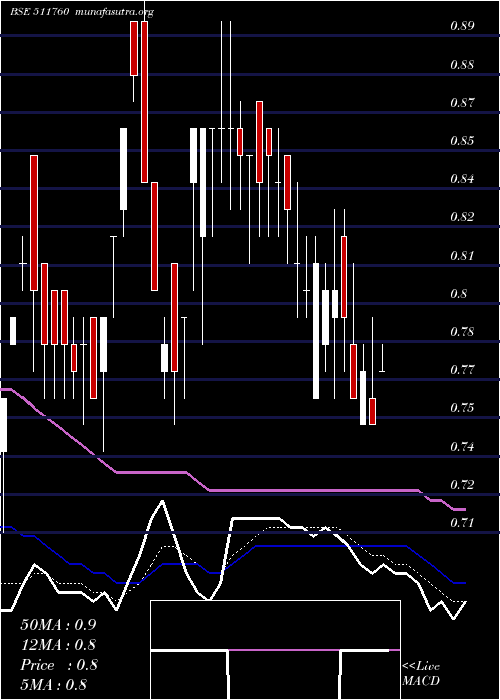Screen dimensions: 500x700
Task: Click the munafasutra.org watermark text
Action: click(115, 12)
